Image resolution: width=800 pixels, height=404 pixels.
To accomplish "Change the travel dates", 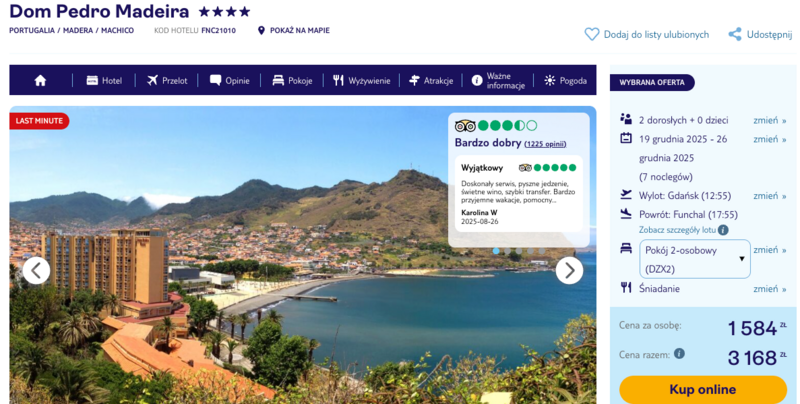I will point(769,139).
